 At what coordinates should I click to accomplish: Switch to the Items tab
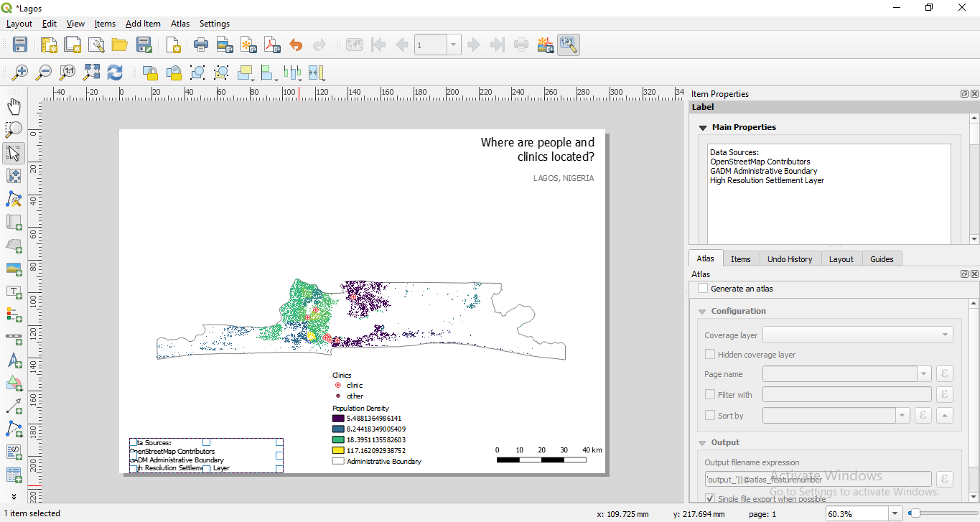741,259
